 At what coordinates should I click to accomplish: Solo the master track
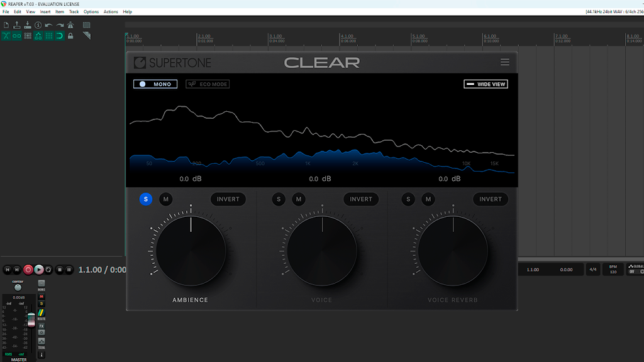click(42, 304)
